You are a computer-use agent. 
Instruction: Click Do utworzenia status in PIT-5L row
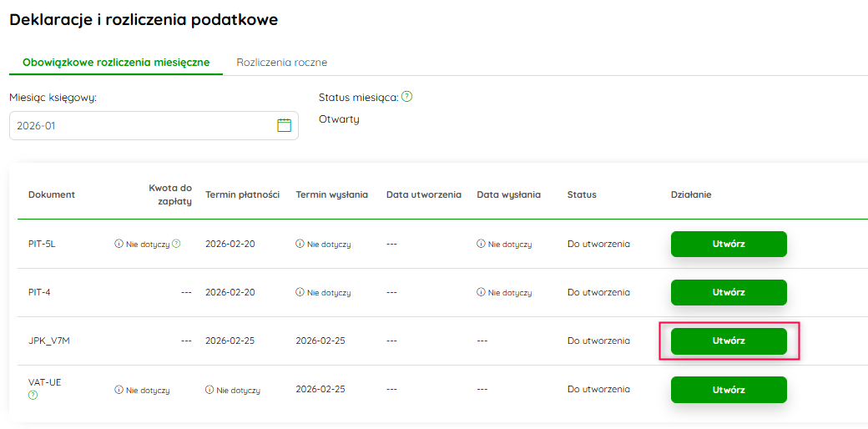point(598,244)
